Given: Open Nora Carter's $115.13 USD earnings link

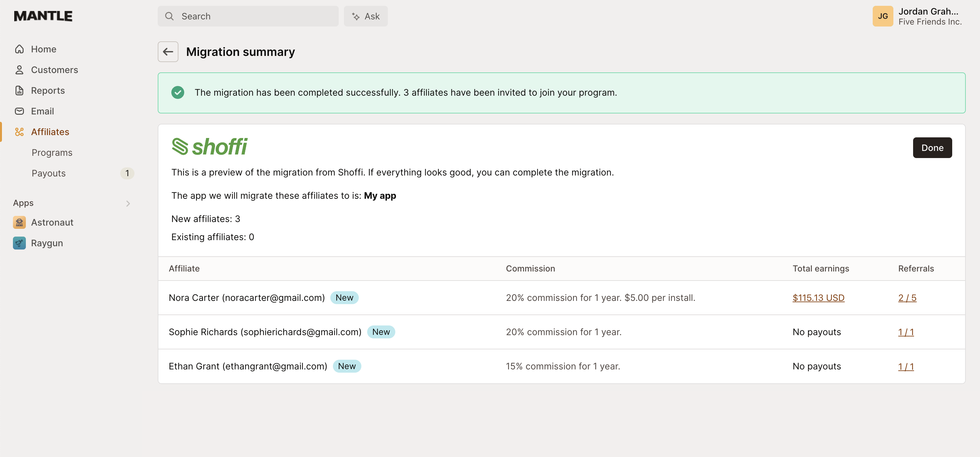Looking at the screenshot, I should tap(818, 298).
